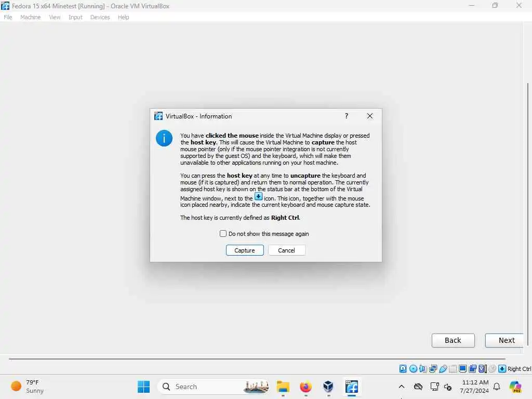The image size is (532, 399).
Task: Click the VirtualBox icon in the dialog title bar
Action: [158, 116]
